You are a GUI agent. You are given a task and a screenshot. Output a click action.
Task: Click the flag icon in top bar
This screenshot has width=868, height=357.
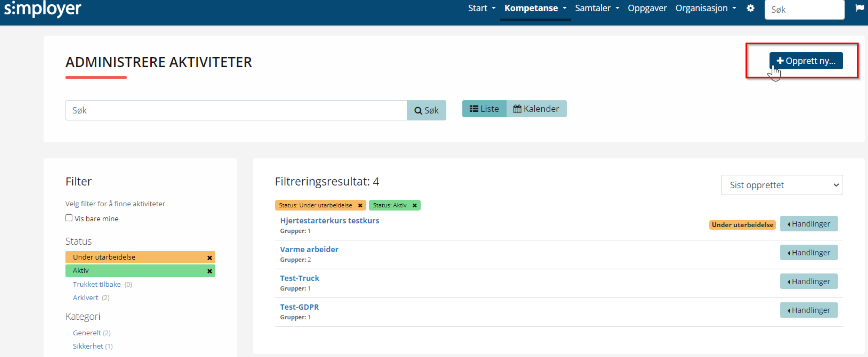[x=860, y=8]
